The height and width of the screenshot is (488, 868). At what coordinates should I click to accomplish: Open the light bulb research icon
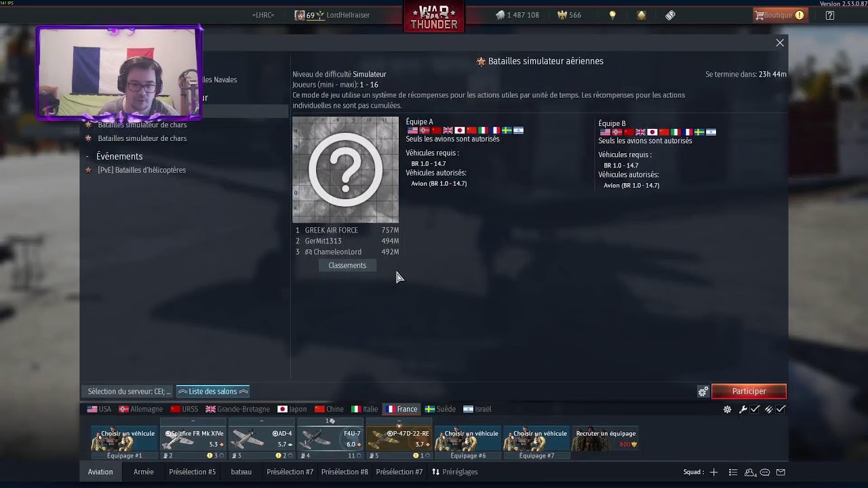(x=612, y=15)
